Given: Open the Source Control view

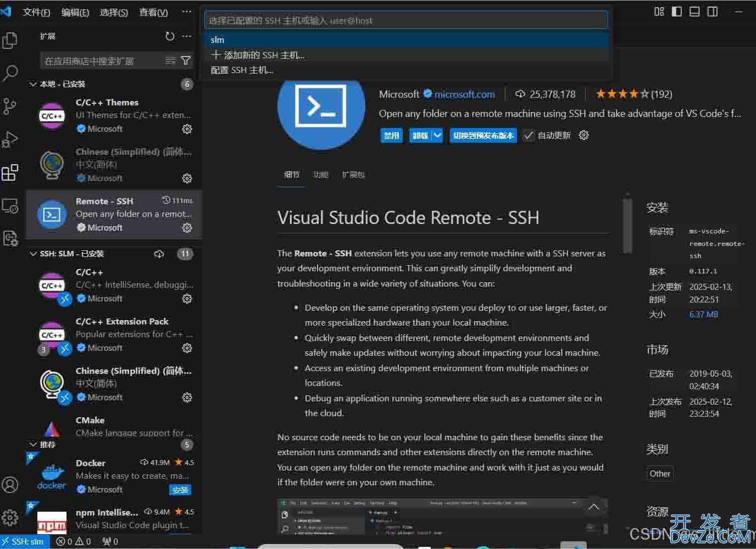Looking at the screenshot, I should point(10,107).
